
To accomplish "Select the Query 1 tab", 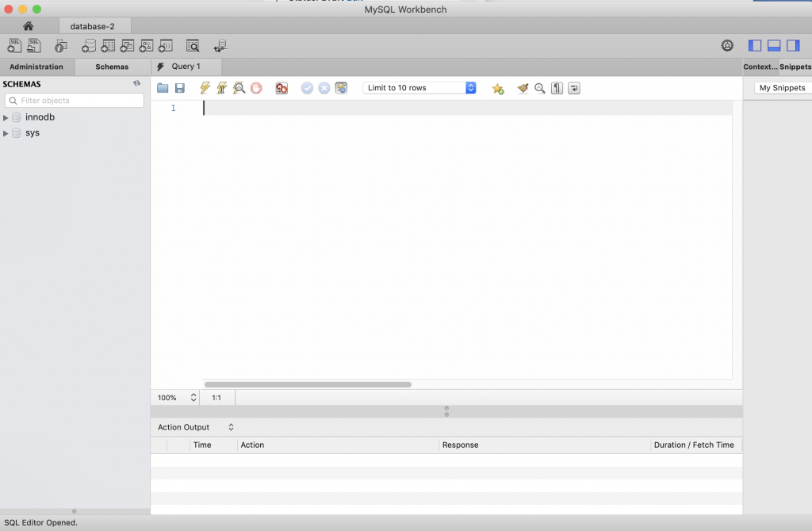I will (x=186, y=67).
